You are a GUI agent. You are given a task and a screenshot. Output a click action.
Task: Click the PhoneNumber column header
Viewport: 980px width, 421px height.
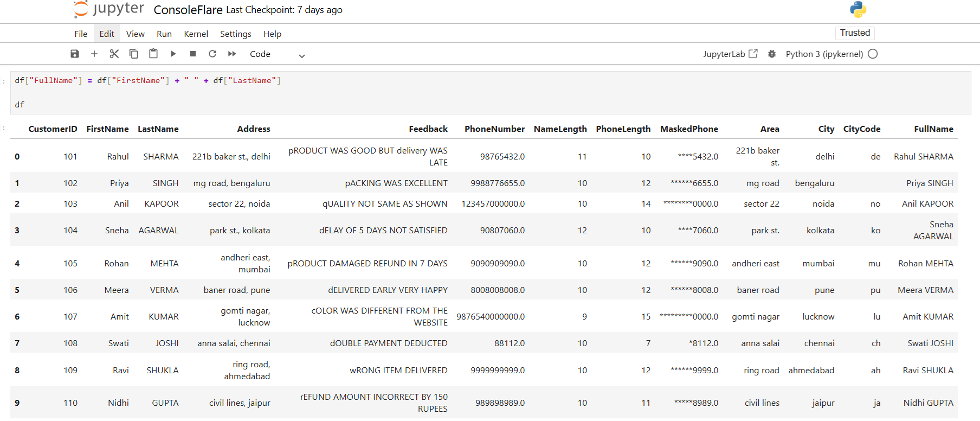tap(494, 129)
